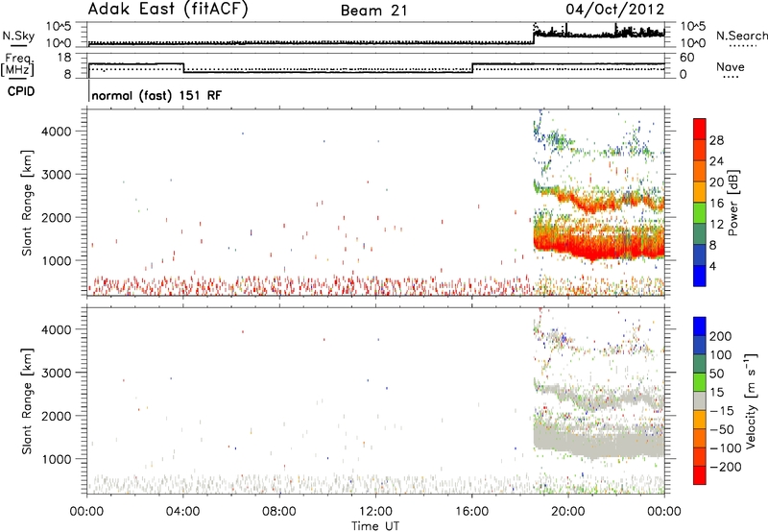Click the 'Freq. [MHz]' axis label
This screenshot has width=768, height=532.
(x=17, y=64)
